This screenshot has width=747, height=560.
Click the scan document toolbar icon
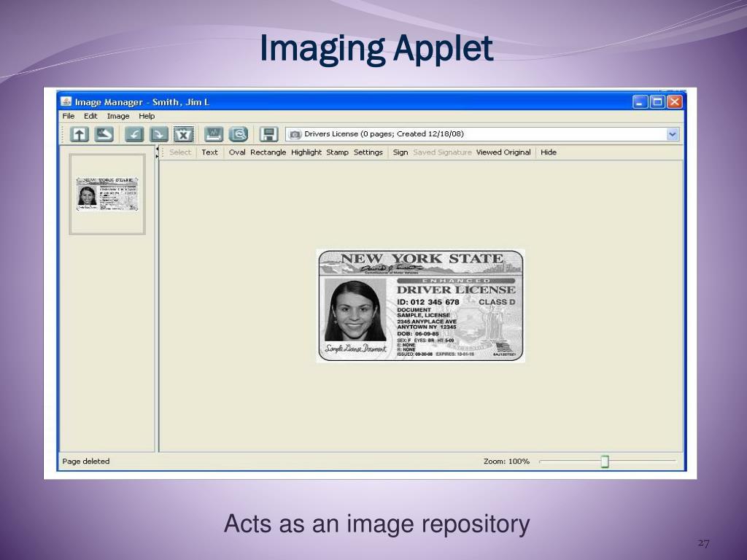tap(104, 134)
